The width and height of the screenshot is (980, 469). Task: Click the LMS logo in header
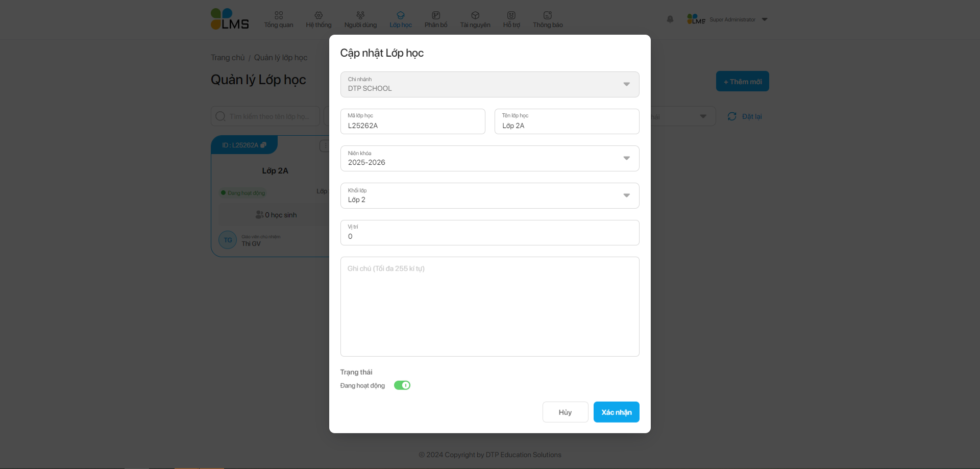pos(230,19)
